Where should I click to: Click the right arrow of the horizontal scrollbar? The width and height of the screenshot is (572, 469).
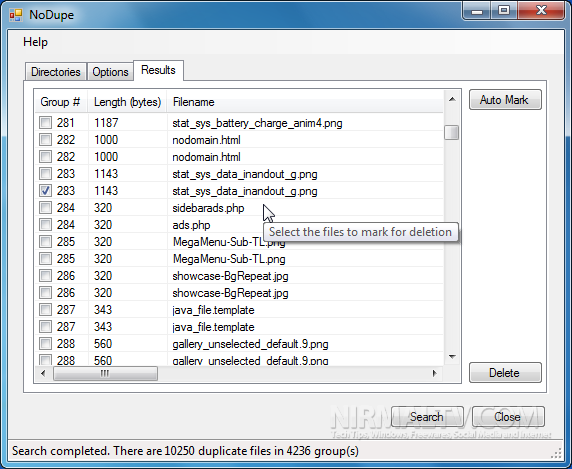pyautogui.click(x=434, y=373)
